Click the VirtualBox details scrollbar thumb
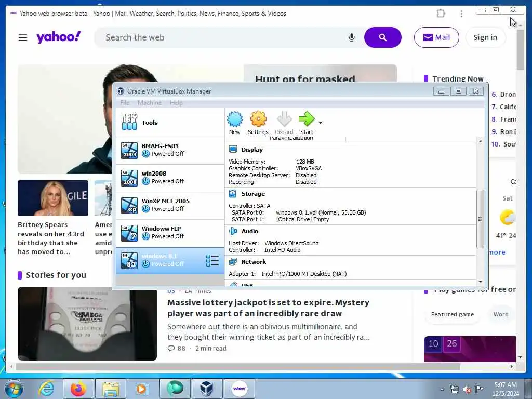The image size is (532, 399). [x=480, y=219]
